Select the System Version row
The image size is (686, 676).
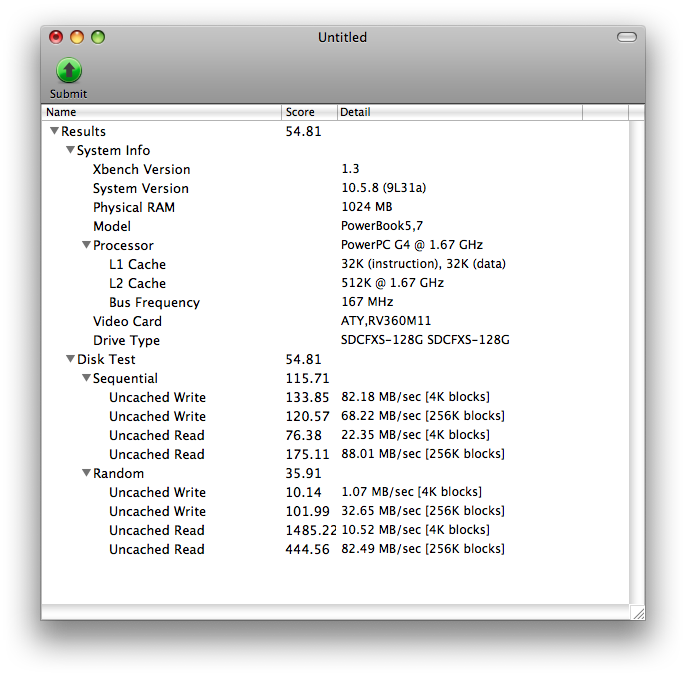[336, 188]
